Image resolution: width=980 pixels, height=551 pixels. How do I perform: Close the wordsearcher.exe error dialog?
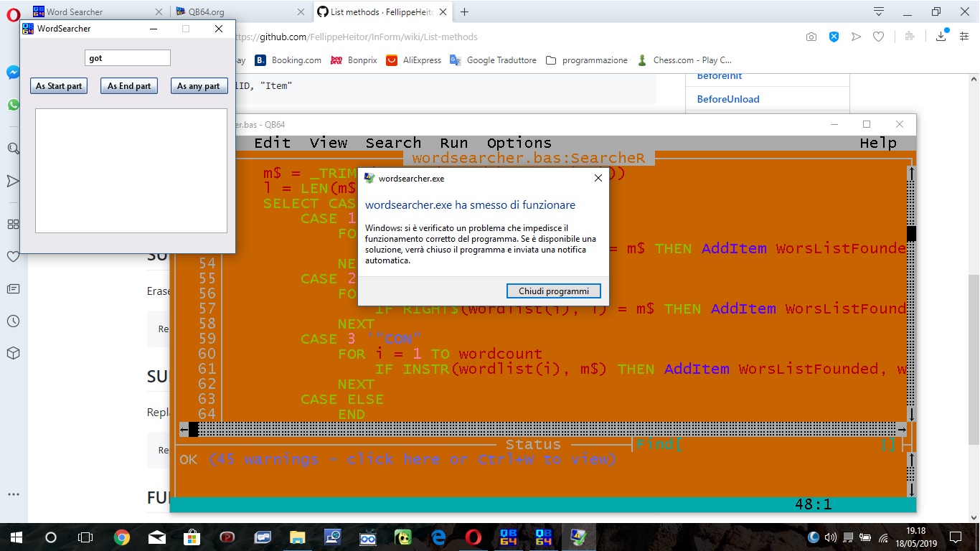[x=598, y=178]
